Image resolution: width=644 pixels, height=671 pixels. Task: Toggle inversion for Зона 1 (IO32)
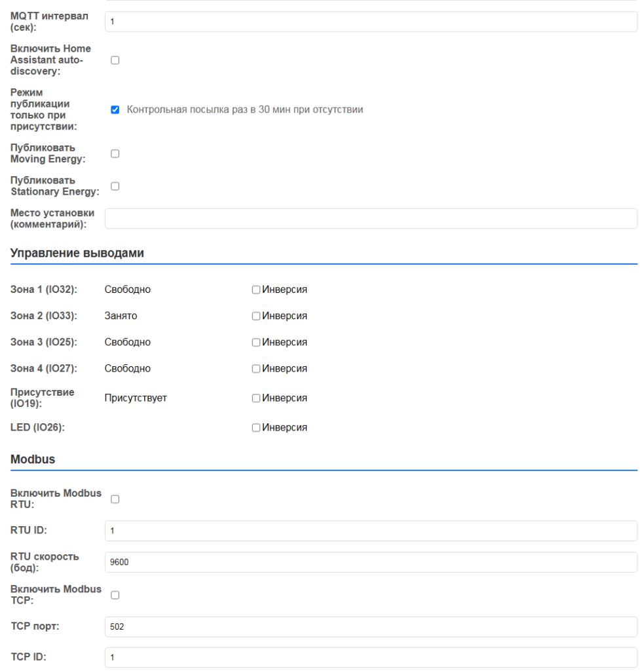point(256,290)
